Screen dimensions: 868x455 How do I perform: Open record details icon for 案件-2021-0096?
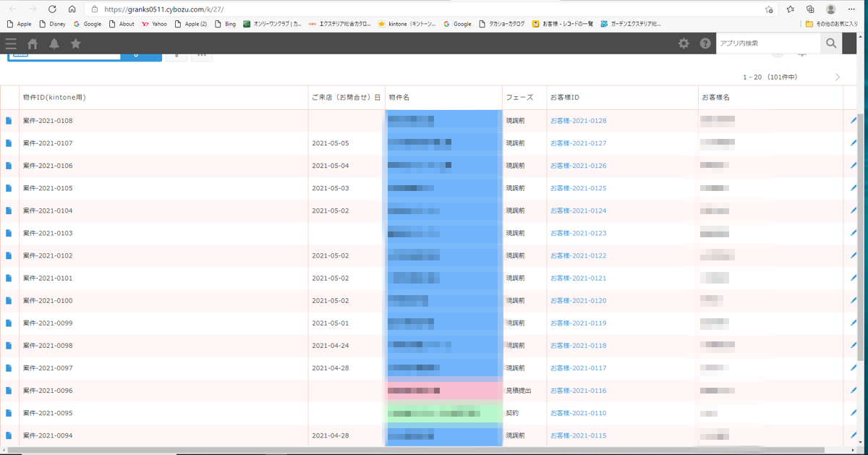[9, 391]
